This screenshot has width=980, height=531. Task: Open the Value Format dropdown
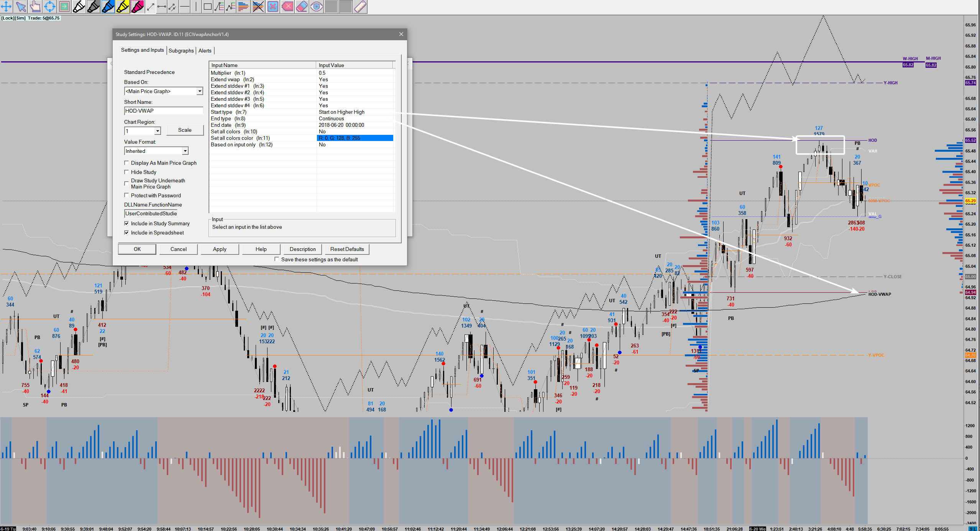coord(185,151)
